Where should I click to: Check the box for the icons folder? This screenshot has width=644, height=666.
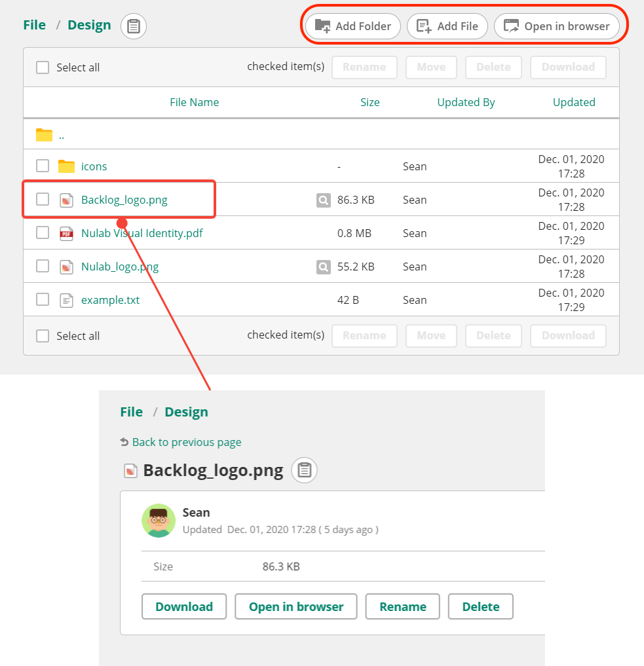pos(43,166)
